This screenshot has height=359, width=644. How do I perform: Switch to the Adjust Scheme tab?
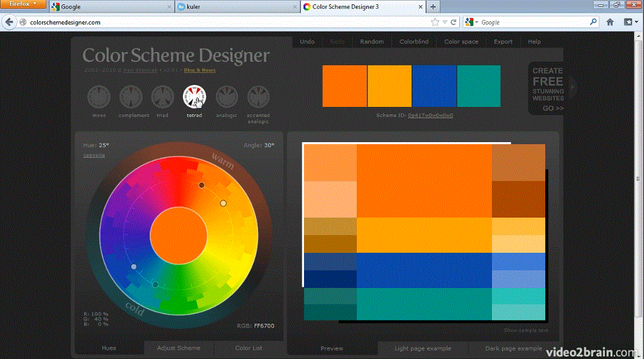click(x=178, y=348)
